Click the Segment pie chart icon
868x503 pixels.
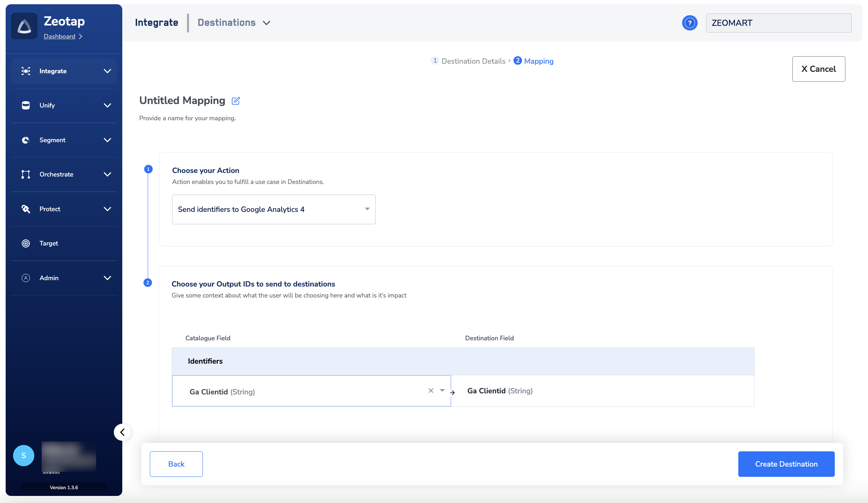pos(26,140)
